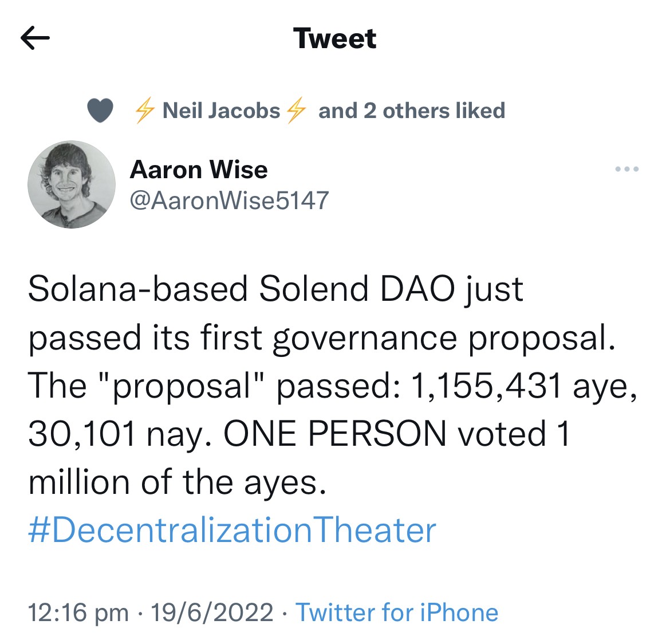
Task: Select the left-pointing navigation arrow
Action: pyautogui.click(x=36, y=38)
